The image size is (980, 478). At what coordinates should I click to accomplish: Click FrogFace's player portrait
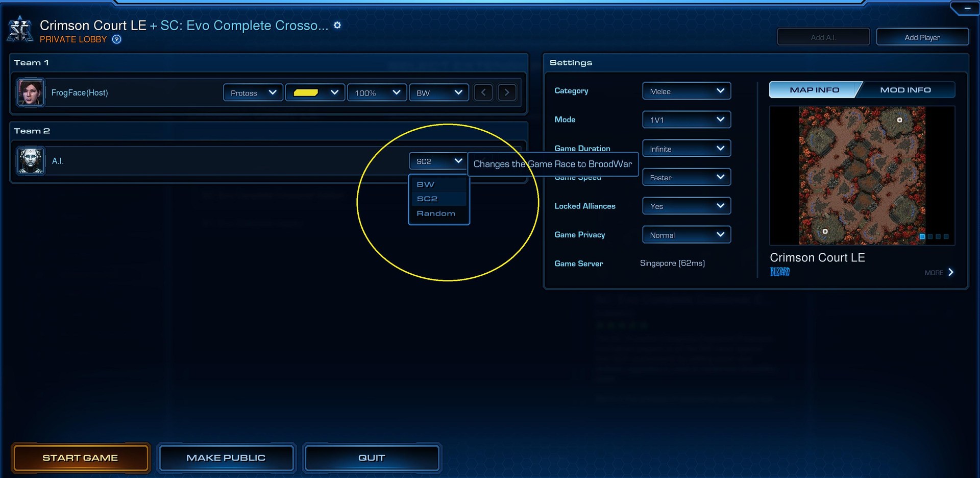coord(31,92)
